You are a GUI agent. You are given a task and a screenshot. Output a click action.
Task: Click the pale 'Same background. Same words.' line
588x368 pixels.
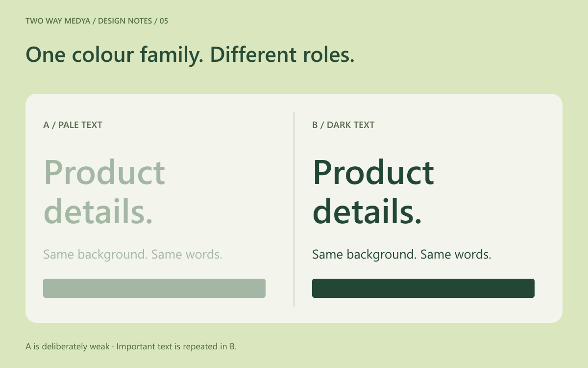[133, 255]
